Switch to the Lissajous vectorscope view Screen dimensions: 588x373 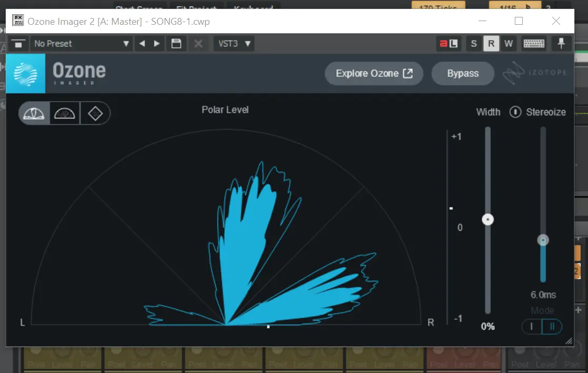pos(95,113)
